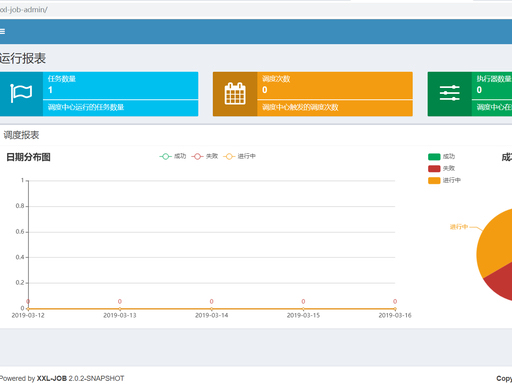512x384 pixels.
Task: Click the sliders icon for executor count
Action: coord(449,93)
